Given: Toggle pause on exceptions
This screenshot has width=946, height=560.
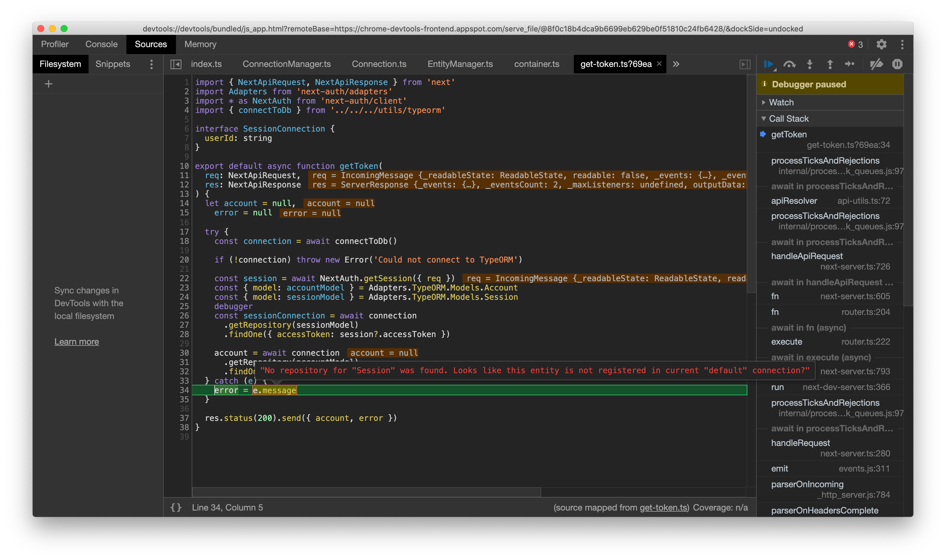Looking at the screenshot, I should pyautogui.click(x=897, y=64).
